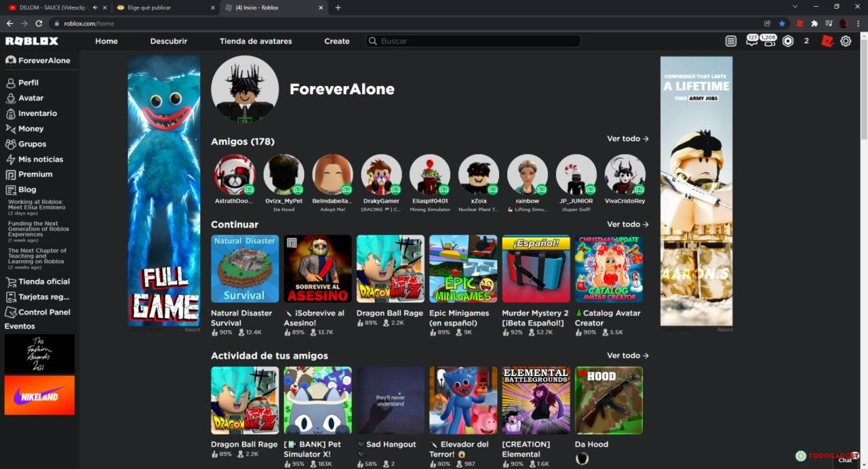Open Chrome media control icon
This screenshot has height=469, width=868.
click(x=829, y=23)
